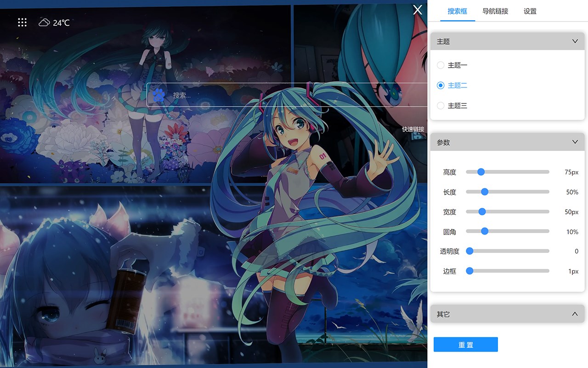Adjust the 边框 slider handle

[x=469, y=271]
